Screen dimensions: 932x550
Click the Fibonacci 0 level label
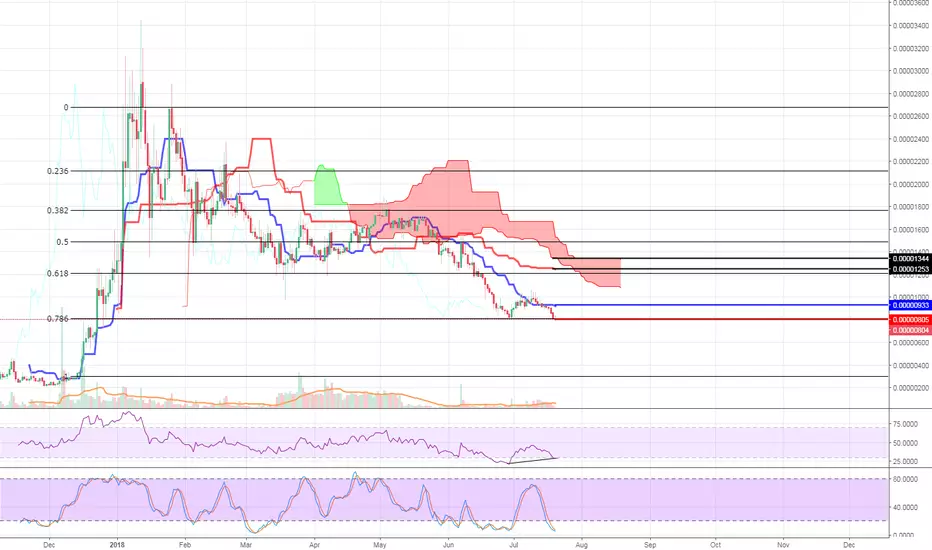click(x=66, y=108)
